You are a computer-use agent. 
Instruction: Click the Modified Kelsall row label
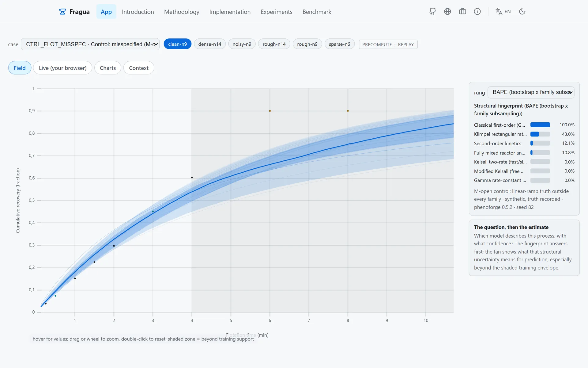pyautogui.click(x=499, y=171)
